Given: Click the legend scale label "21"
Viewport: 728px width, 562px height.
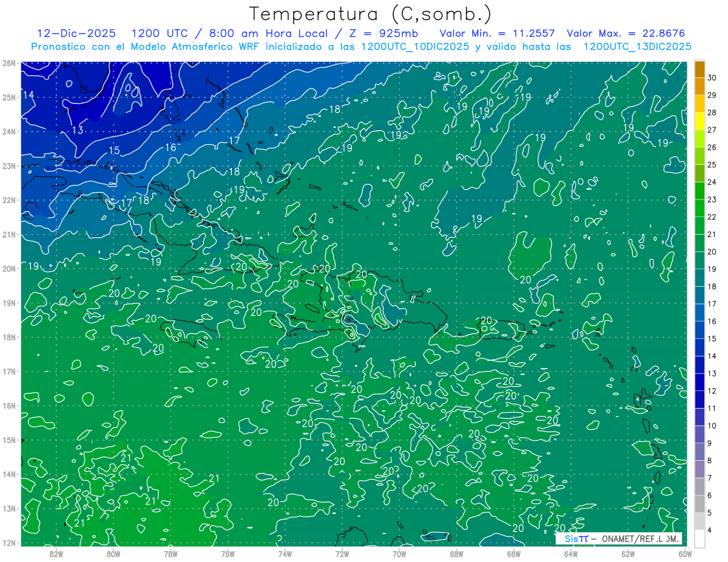Looking at the screenshot, I should pyautogui.click(x=712, y=234).
